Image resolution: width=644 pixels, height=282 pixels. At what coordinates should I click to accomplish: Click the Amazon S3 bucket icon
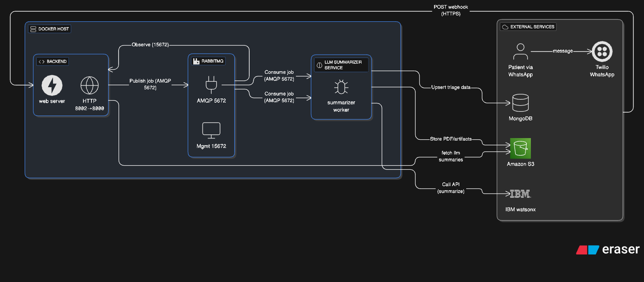click(x=520, y=149)
